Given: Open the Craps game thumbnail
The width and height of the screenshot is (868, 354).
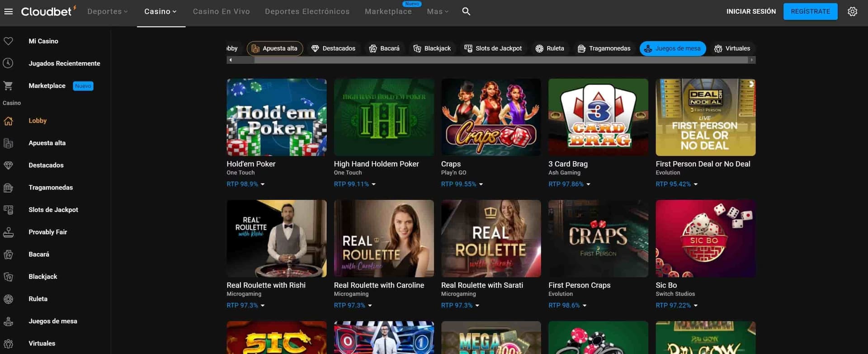Looking at the screenshot, I should tap(491, 117).
